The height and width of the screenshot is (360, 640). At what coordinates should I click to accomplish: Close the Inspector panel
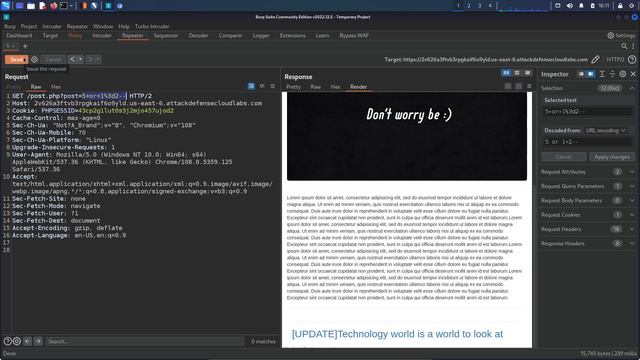click(x=633, y=74)
